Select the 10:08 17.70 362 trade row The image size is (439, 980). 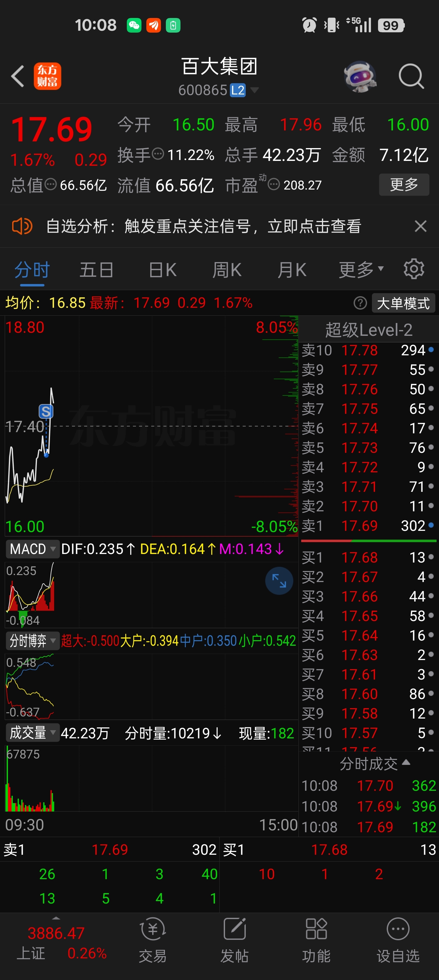tap(368, 786)
